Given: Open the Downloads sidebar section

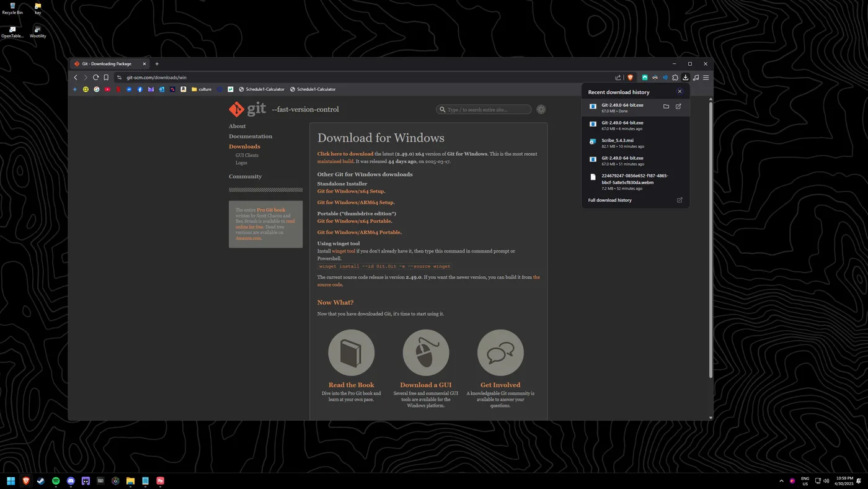Looking at the screenshot, I should [x=244, y=146].
